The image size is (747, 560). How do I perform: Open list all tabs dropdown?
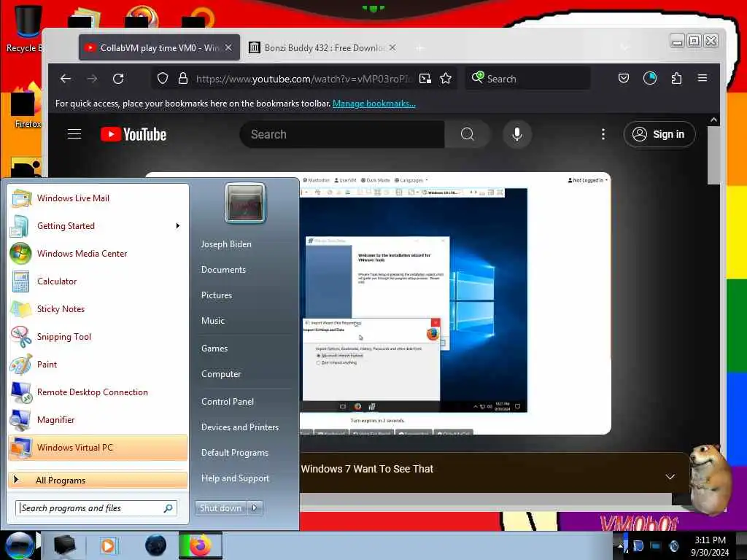(x=624, y=47)
